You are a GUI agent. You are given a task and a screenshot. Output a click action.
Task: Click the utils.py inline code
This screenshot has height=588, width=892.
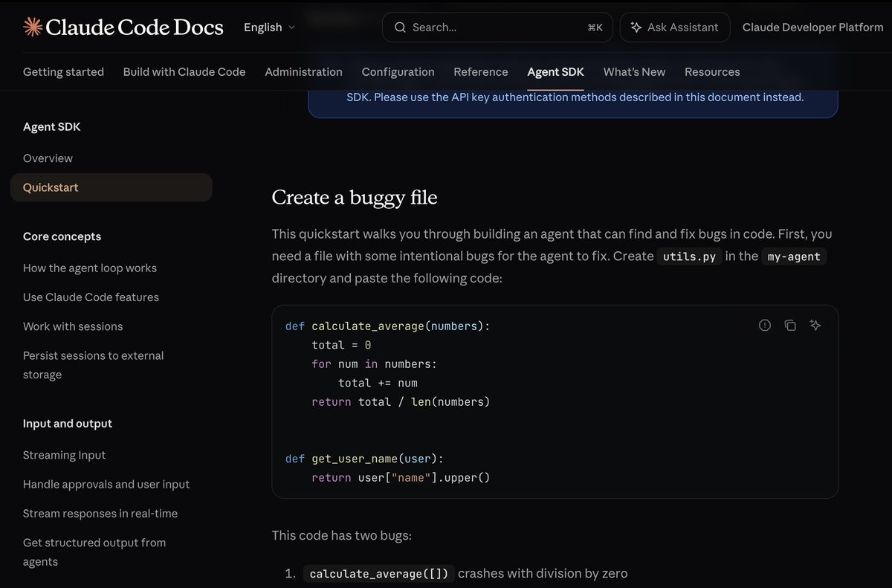coord(688,256)
